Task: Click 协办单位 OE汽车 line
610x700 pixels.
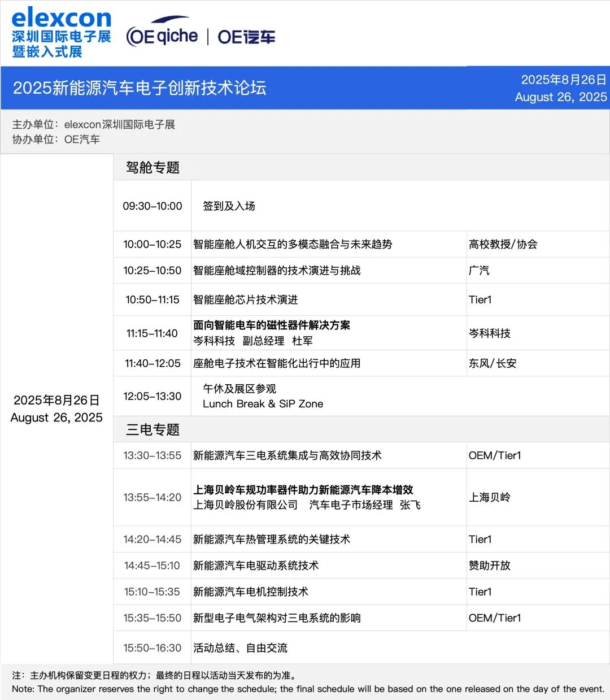Action: 56,139
